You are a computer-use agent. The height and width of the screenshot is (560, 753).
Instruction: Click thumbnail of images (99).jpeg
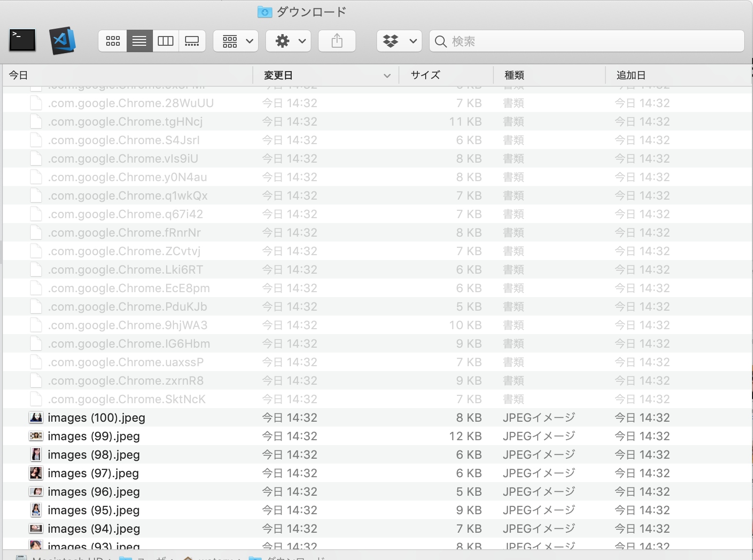36,436
